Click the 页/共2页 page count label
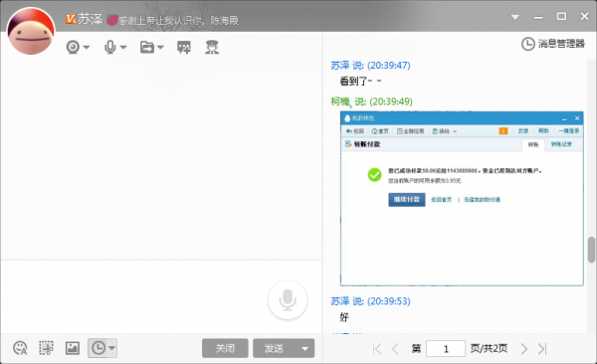Screen dimensions: 597x364 [x=489, y=348]
